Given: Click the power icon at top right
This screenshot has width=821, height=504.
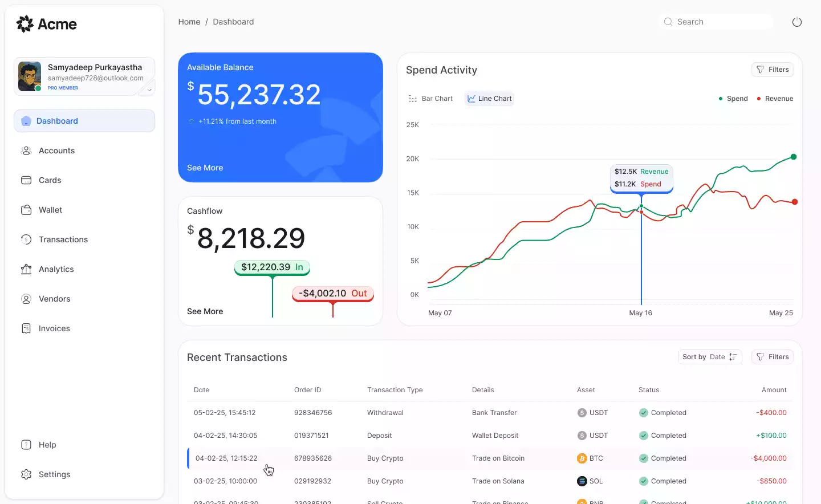Looking at the screenshot, I should pyautogui.click(x=797, y=22).
